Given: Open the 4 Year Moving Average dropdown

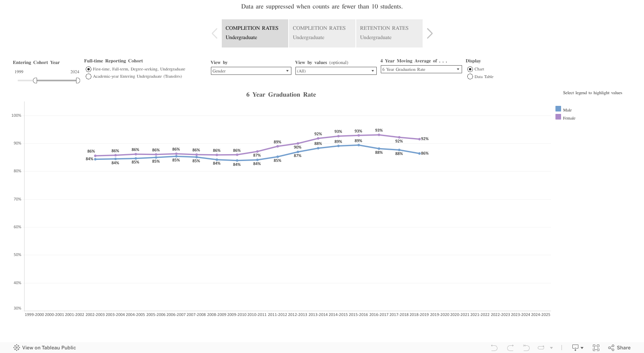Looking at the screenshot, I should [x=458, y=69].
